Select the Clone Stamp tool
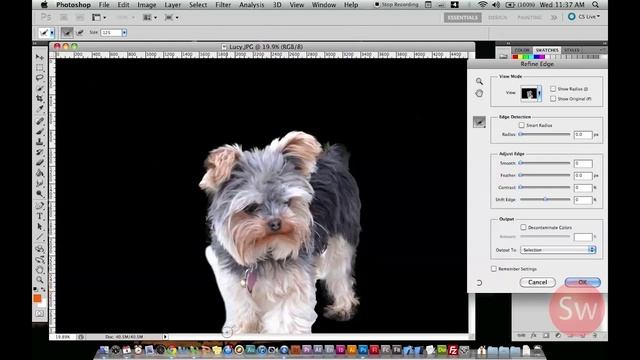This screenshot has width=640, height=360. 40,142
